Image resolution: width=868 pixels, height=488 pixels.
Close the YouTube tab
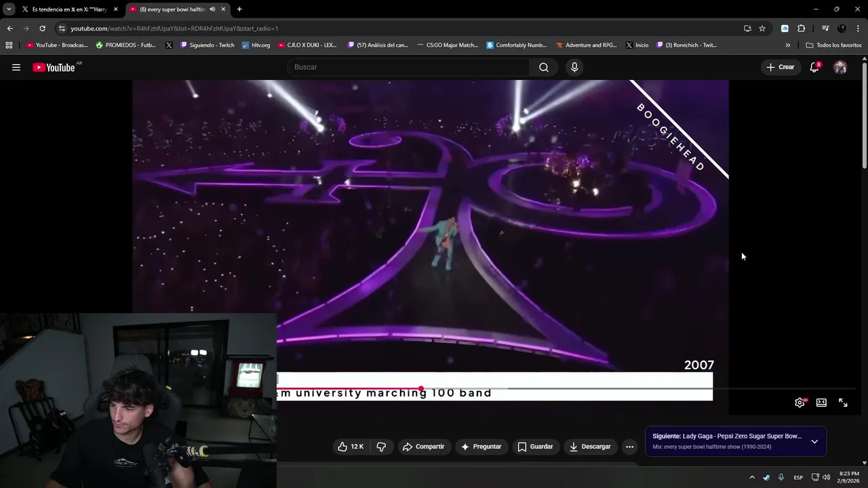tap(223, 9)
